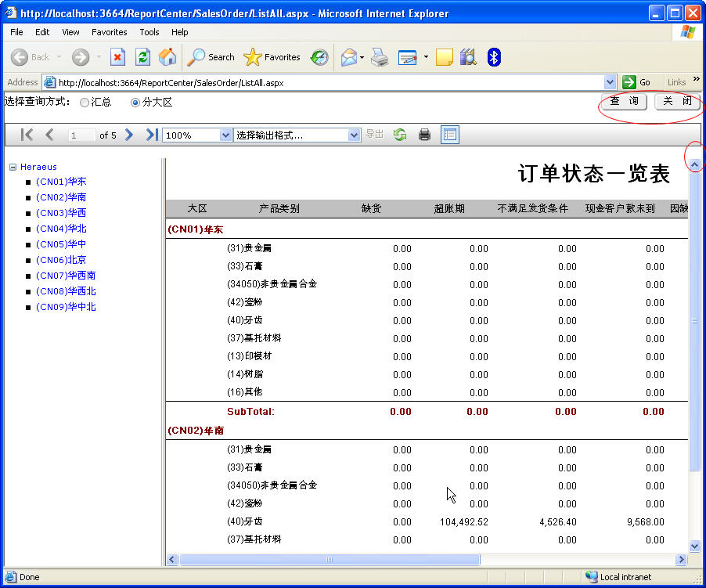Go to first report page
Screen dimensions: 706x588
pos(27,135)
